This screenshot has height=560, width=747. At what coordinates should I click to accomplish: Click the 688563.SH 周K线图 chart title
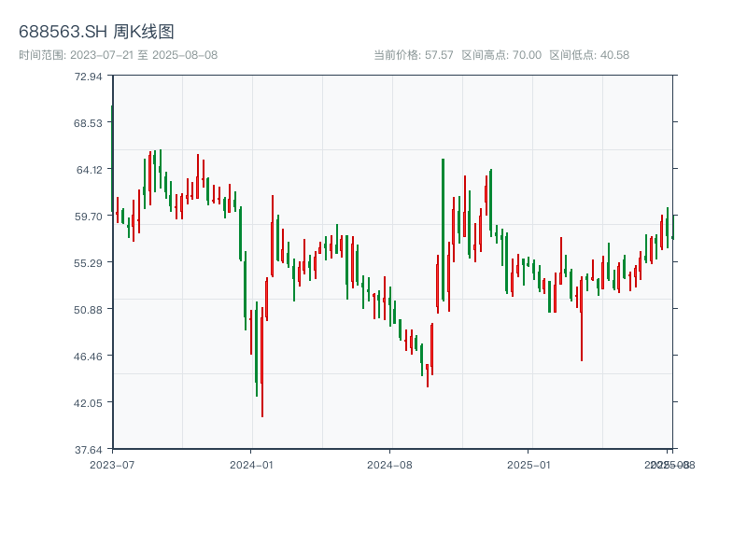pyautogui.click(x=96, y=33)
